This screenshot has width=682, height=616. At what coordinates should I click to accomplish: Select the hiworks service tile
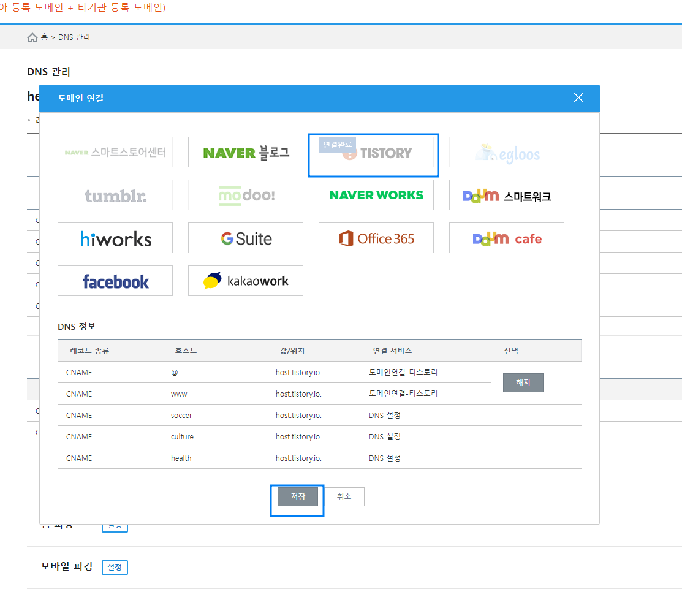115,238
